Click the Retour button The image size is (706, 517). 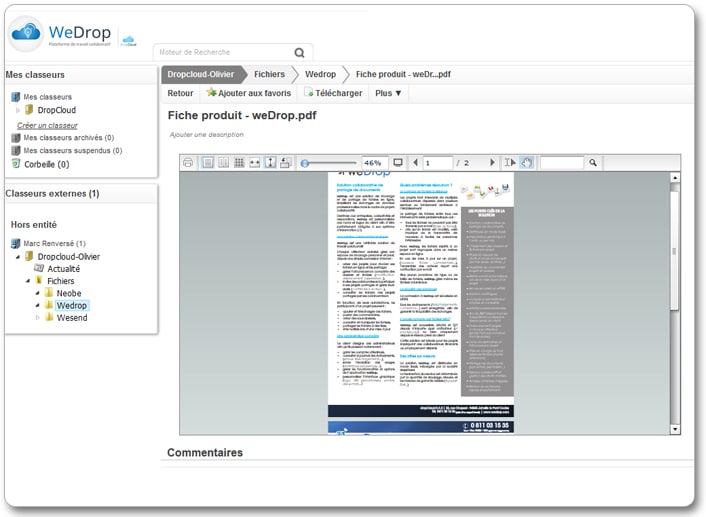pyautogui.click(x=180, y=93)
